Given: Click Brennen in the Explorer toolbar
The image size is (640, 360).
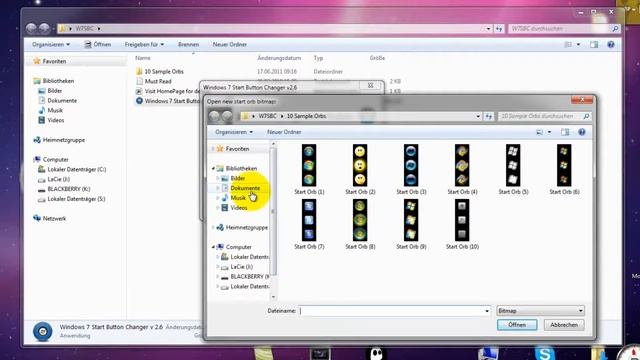Looking at the screenshot, I should 189,44.
